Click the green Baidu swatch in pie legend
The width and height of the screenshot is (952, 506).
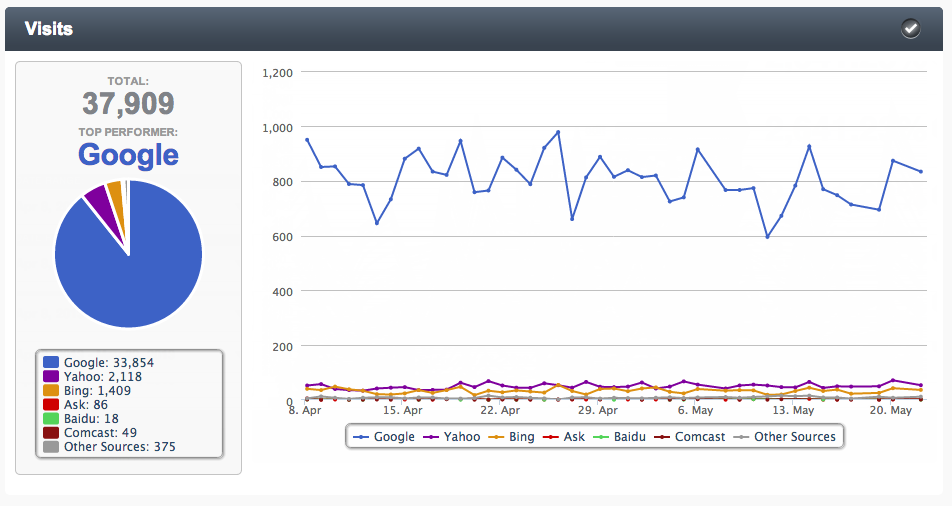[51, 418]
